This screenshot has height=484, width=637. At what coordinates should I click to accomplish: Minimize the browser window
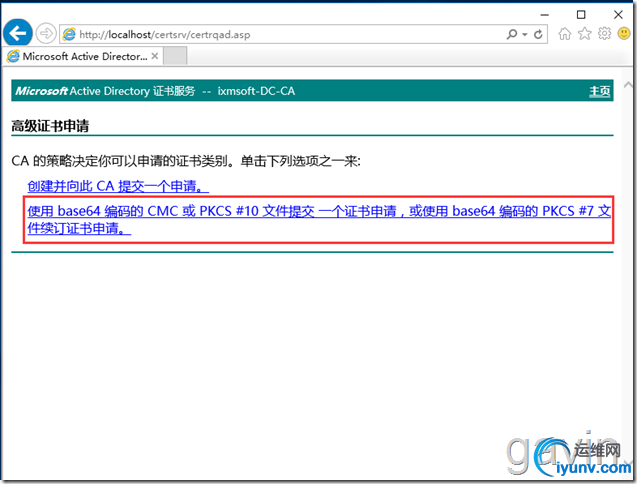[x=545, y=15]
